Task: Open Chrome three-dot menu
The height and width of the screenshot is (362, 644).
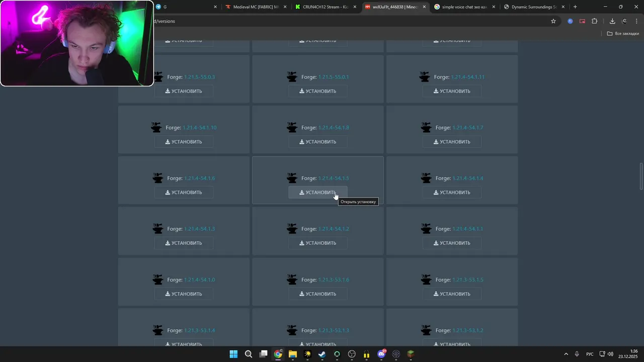Action: pyautogui.click(x=637, y=21)
